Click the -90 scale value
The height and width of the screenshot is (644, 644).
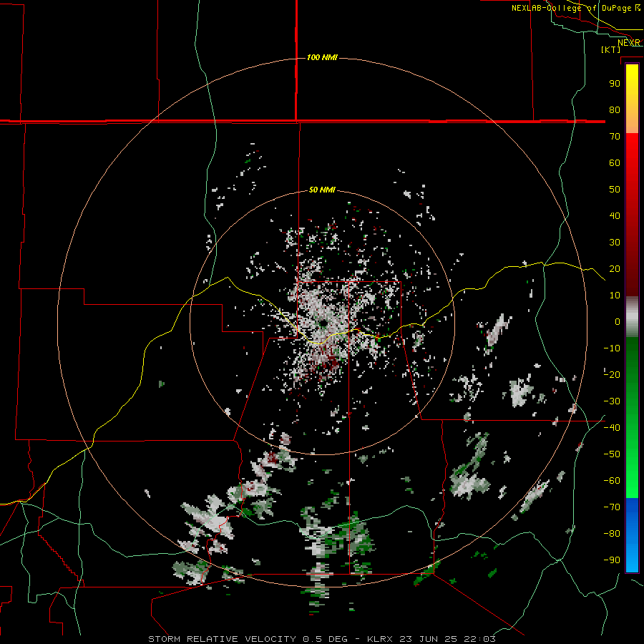[x=612, y=560]
